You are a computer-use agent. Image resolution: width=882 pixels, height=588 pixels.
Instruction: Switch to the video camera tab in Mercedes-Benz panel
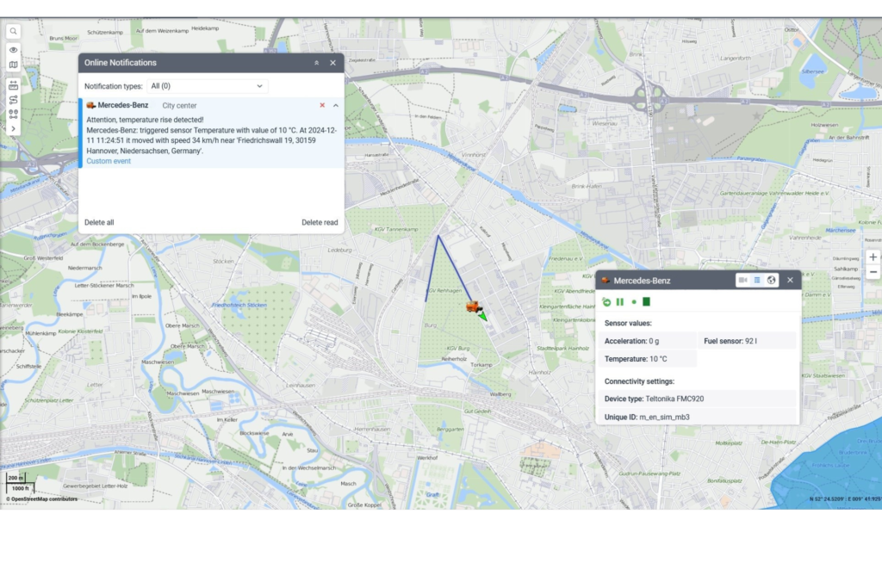743,280
